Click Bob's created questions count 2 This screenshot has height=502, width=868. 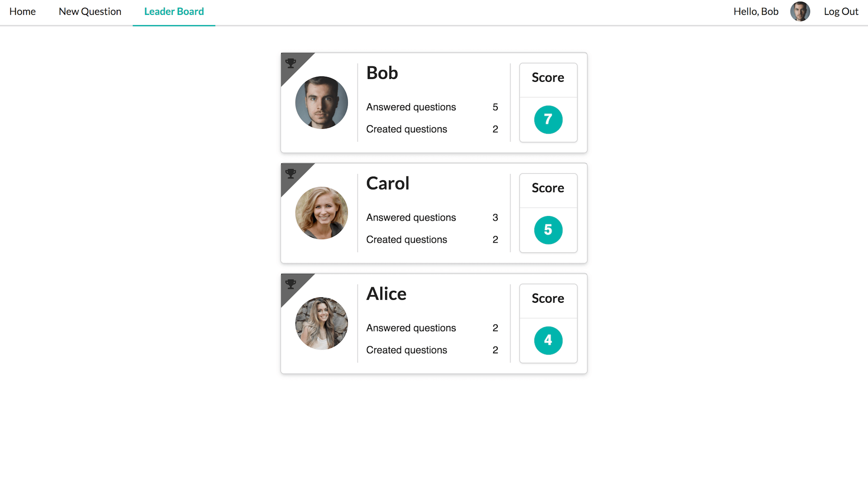(x=495, y=129)
